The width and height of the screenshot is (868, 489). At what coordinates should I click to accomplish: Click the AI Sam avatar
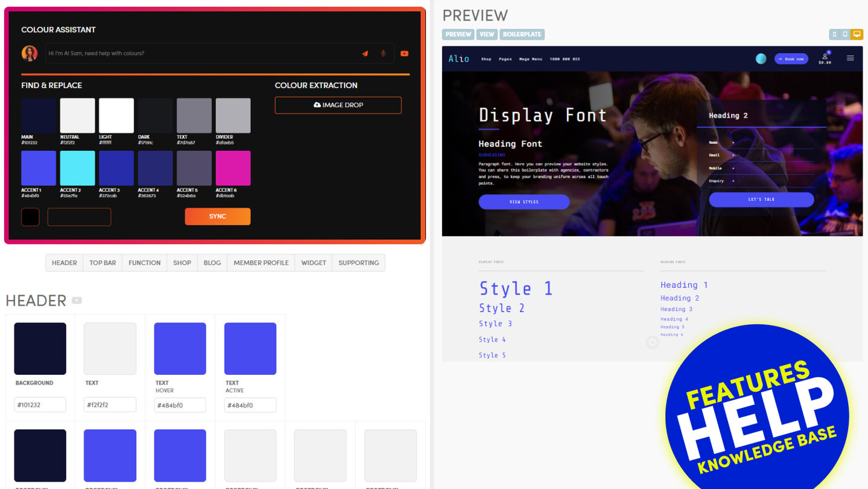[30, 54]
